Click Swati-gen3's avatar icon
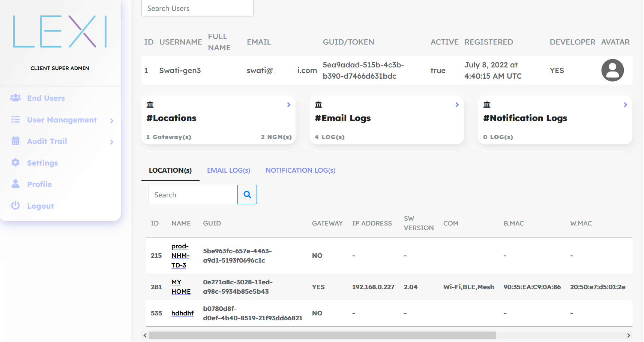The height and width of the screenshot is (342, 644). (x=612, y=70)
